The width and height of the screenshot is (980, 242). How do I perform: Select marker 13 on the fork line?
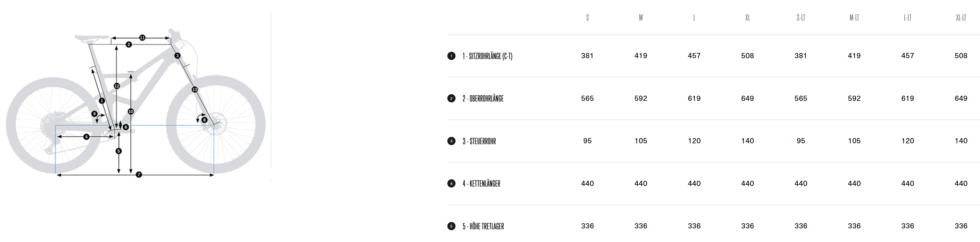[x=195, y=90]
